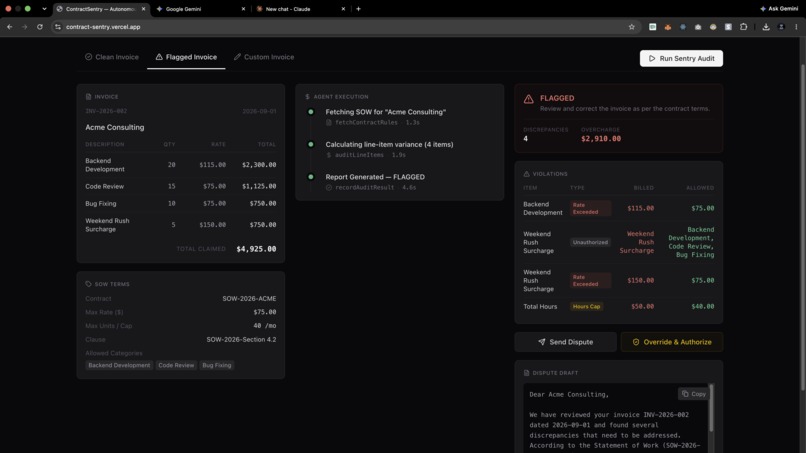Click the SOW-2026-ACME contract value
Screen dimensions: 806x453
click(249, 298)
